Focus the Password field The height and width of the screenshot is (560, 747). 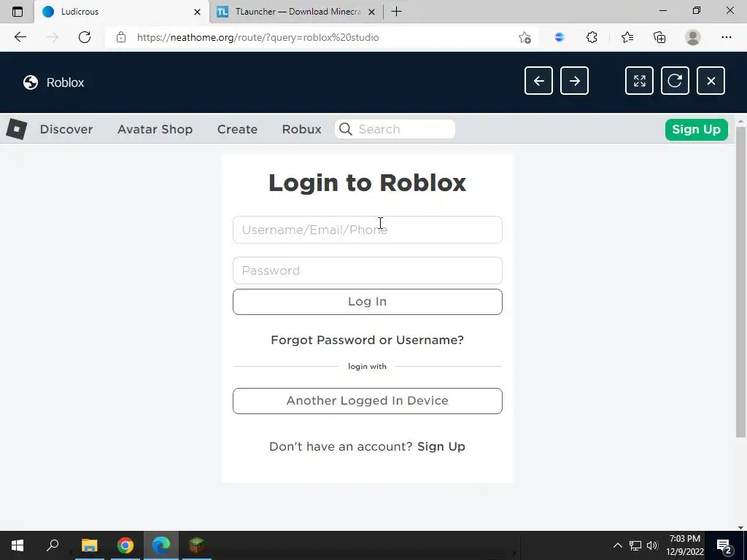368,271
